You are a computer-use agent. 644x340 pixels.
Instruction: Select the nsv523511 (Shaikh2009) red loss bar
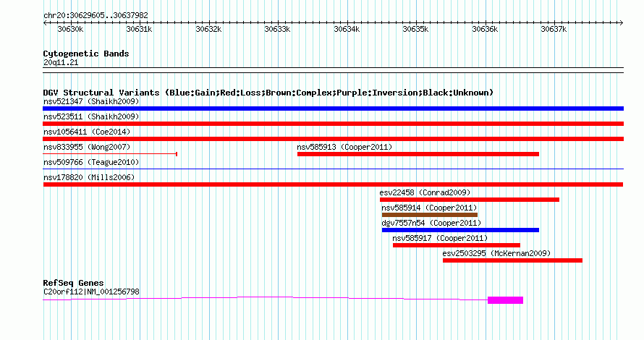pos(333,124)
